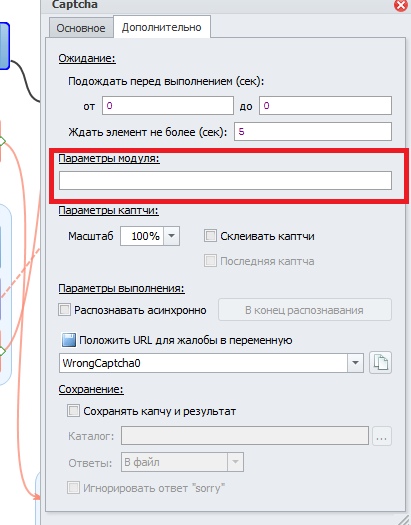Toggle Последняя каптча checkbox
411x525 pixels.
click(210, 261)
